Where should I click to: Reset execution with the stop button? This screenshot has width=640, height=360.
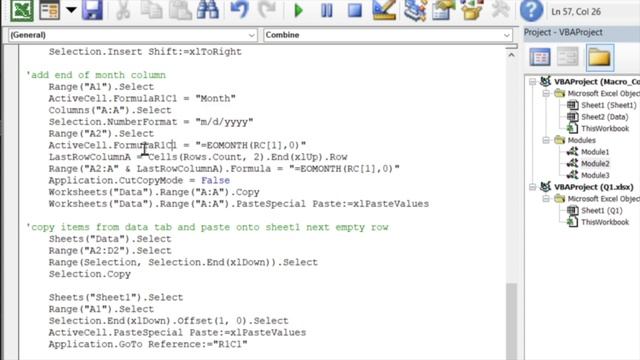[355, 11]
